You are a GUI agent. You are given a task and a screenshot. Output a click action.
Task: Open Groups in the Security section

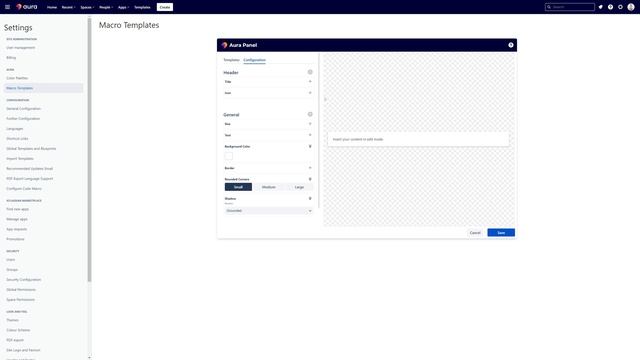[12, 270]
